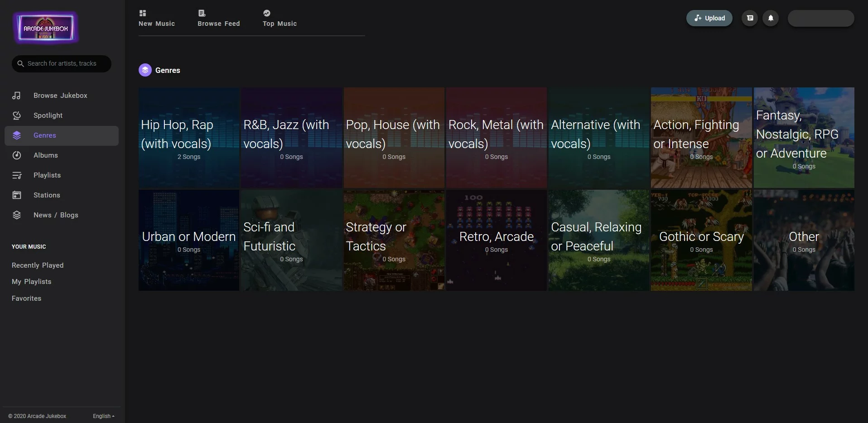Open the Stations calendar icon
Image resolution: width=868 pixels, height=423 pixels.
click(x=17, y=195)
